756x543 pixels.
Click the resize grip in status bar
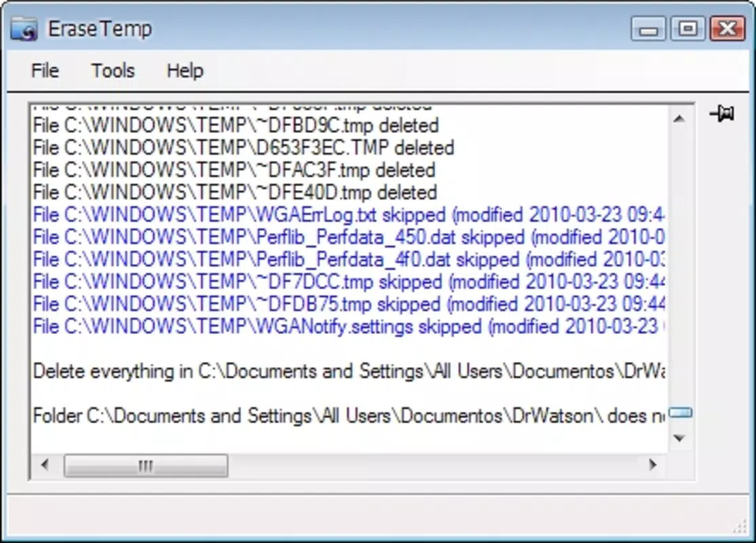pyautogui.click(x=740, y=527)
